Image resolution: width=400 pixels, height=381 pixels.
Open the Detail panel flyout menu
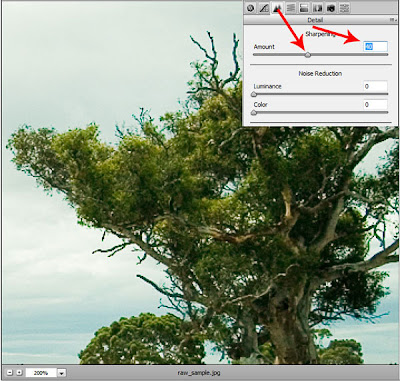click(x=392, y=20)
